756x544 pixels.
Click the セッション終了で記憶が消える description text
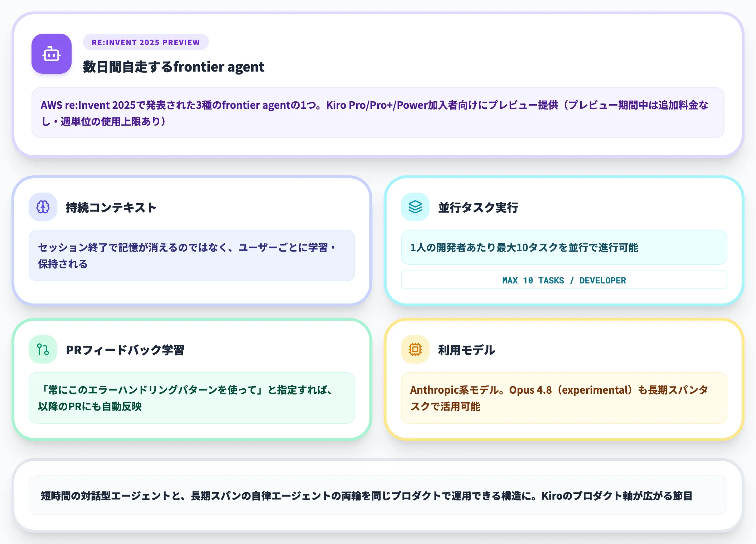pos(186,256)
